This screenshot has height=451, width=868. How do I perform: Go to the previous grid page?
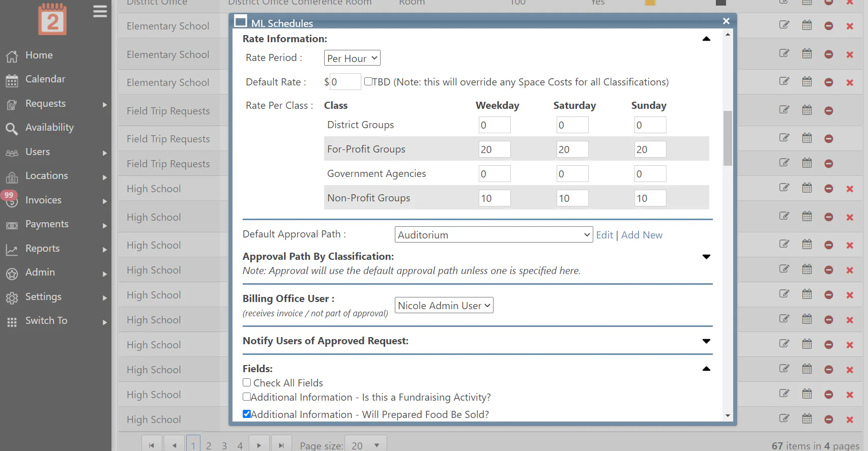pyautogui.click(x=175, y=445)
